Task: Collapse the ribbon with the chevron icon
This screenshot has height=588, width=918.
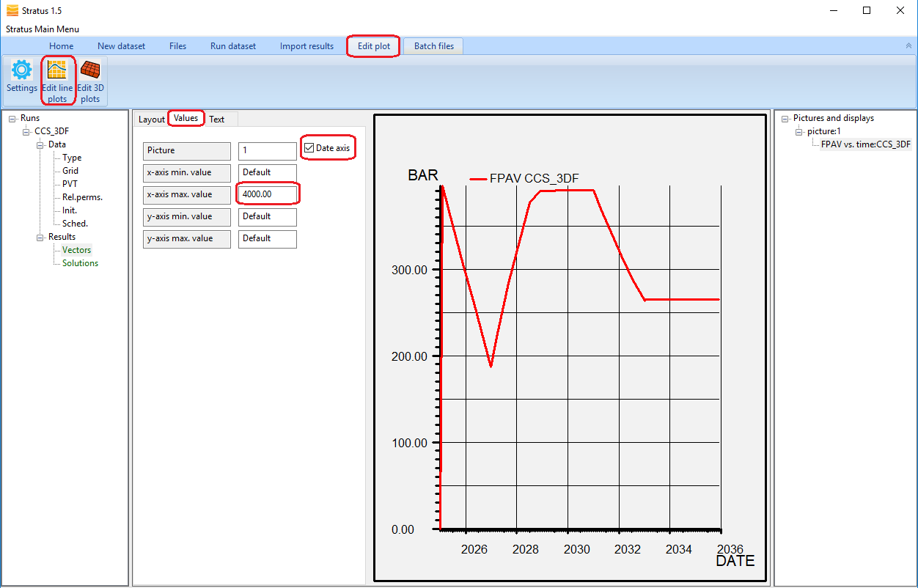Action: 909,45
